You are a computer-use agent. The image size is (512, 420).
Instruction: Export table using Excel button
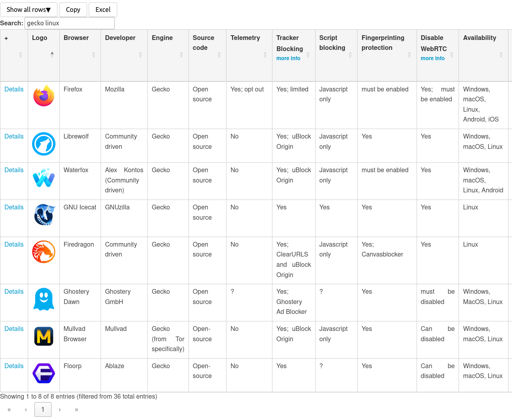pyautogui.click(x=103, y=10)
